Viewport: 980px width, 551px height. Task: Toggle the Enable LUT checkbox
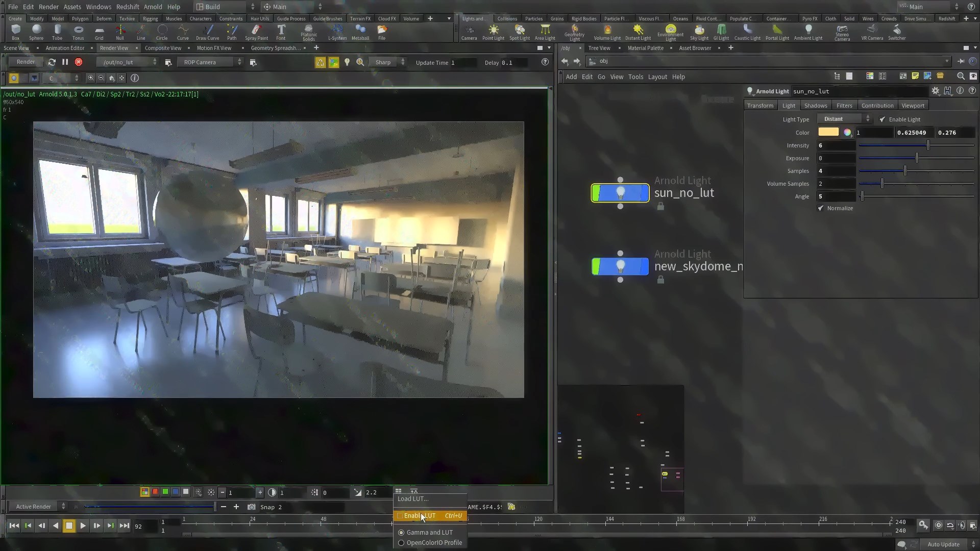pyautogui.click(x=400, y=516)
